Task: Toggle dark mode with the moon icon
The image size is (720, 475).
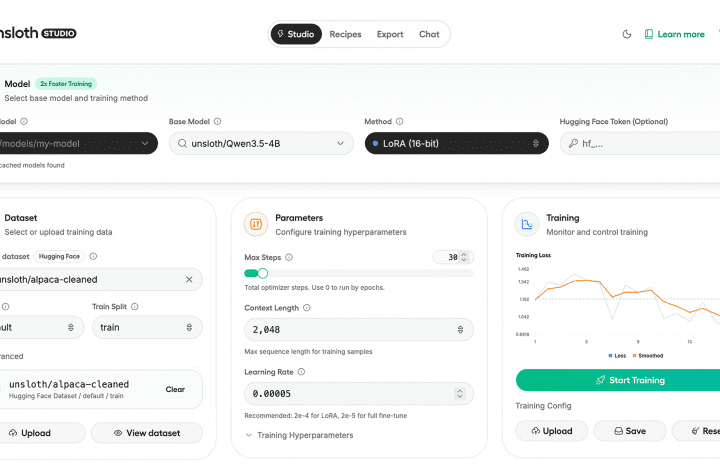Action: pyautogui.click(x=627, y=34)
